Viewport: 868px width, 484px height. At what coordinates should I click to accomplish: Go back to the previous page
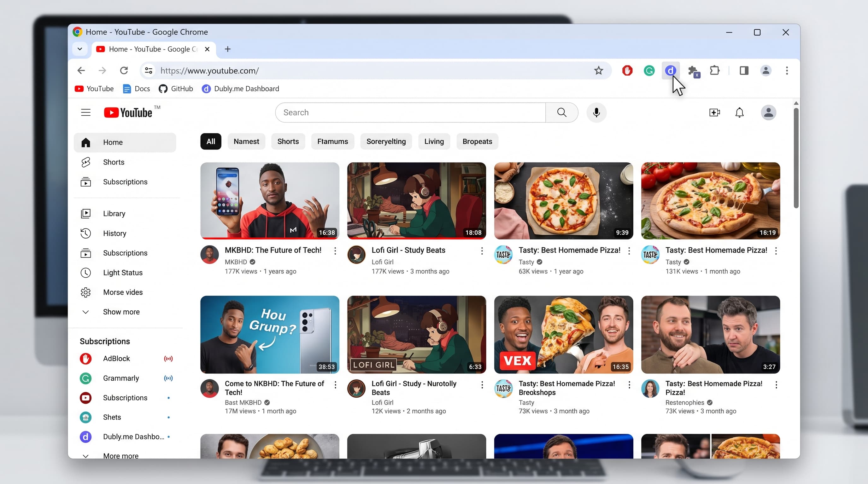tap(81, 71)
